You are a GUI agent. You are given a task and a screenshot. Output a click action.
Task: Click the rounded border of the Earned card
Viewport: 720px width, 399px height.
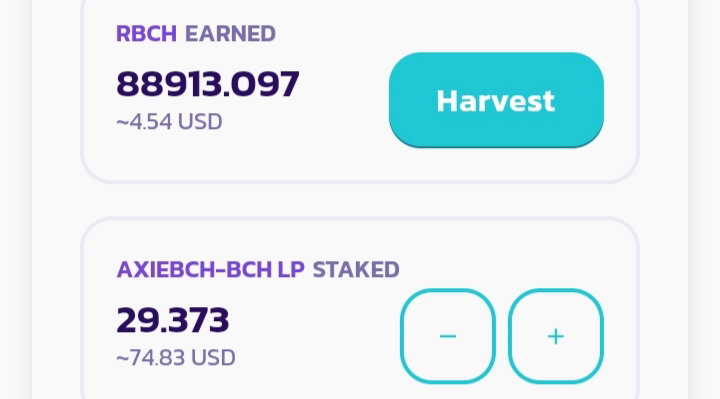(x=360, y=183)
